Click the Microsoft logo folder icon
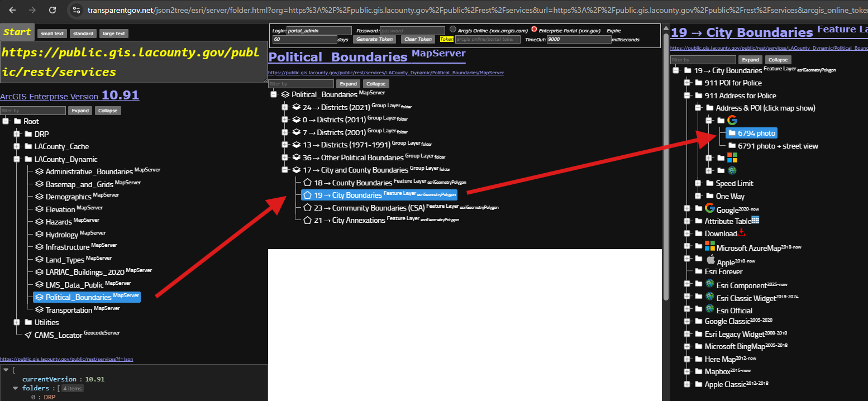 (x=732, y=158)
